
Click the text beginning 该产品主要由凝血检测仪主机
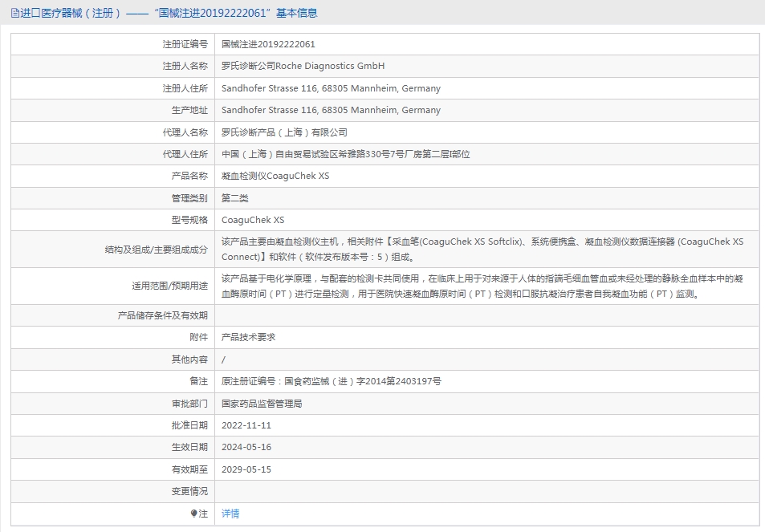482,250
